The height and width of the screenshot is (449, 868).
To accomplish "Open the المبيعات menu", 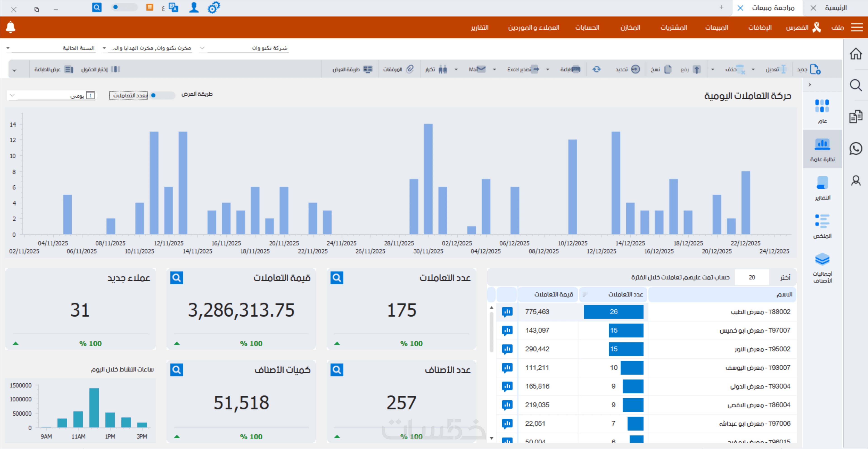I will tap(716, 28).
